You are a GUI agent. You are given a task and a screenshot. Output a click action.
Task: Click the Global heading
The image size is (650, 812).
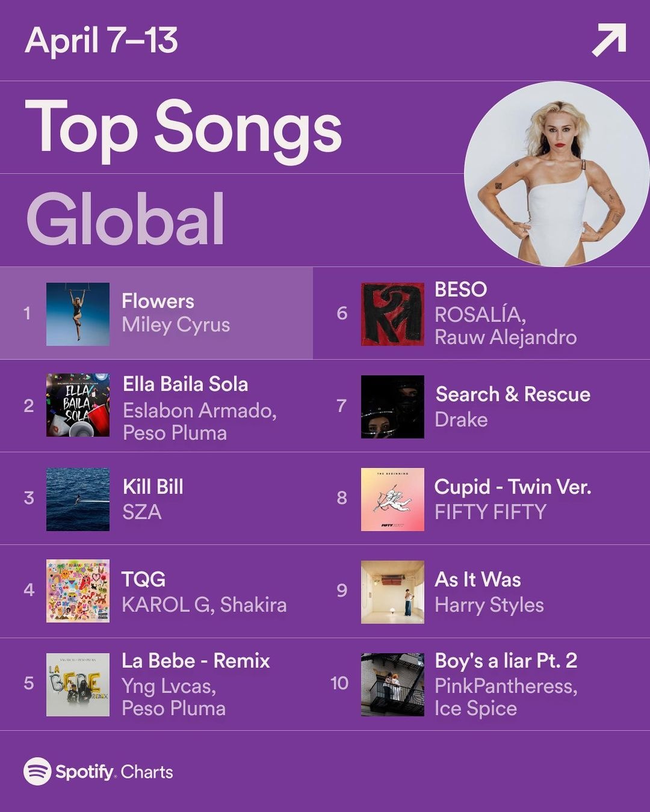point(126,218)
